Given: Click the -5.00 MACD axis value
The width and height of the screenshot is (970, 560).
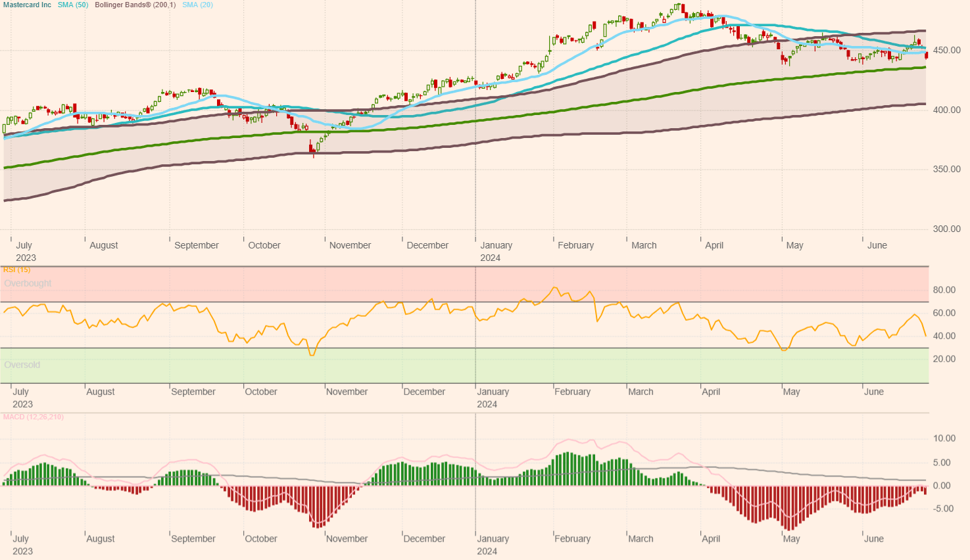Looking at the screenshot, I should 943,509.
